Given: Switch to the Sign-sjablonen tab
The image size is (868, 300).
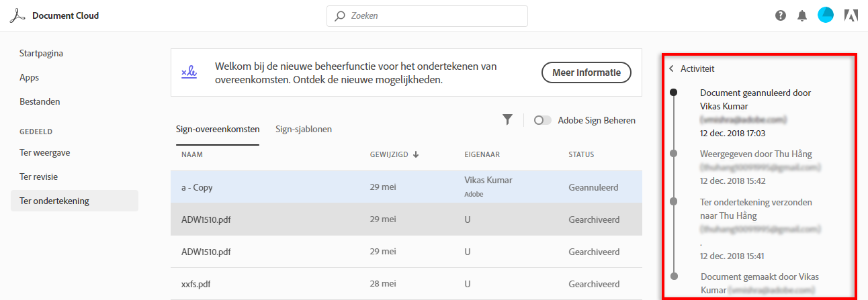Looking at the screenshot, I should pos(304,129).
